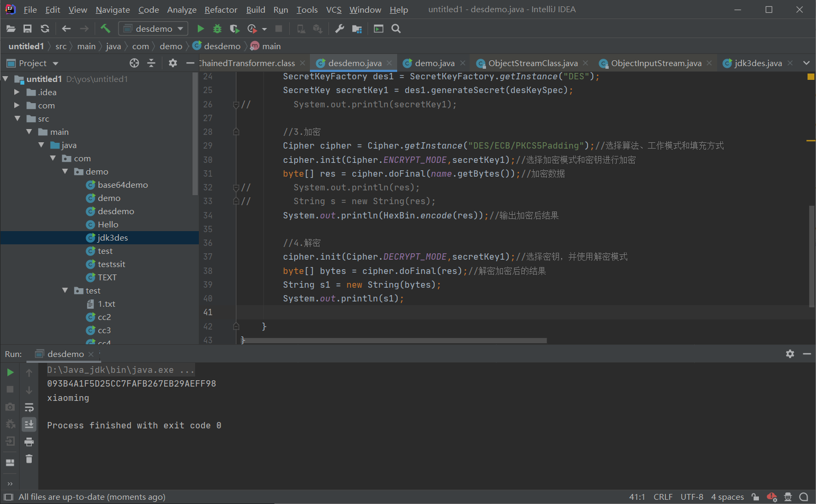Click the Run Anything terminal-window icon
The height and width of the screenshot is (504, 816).
click(379, 29)
